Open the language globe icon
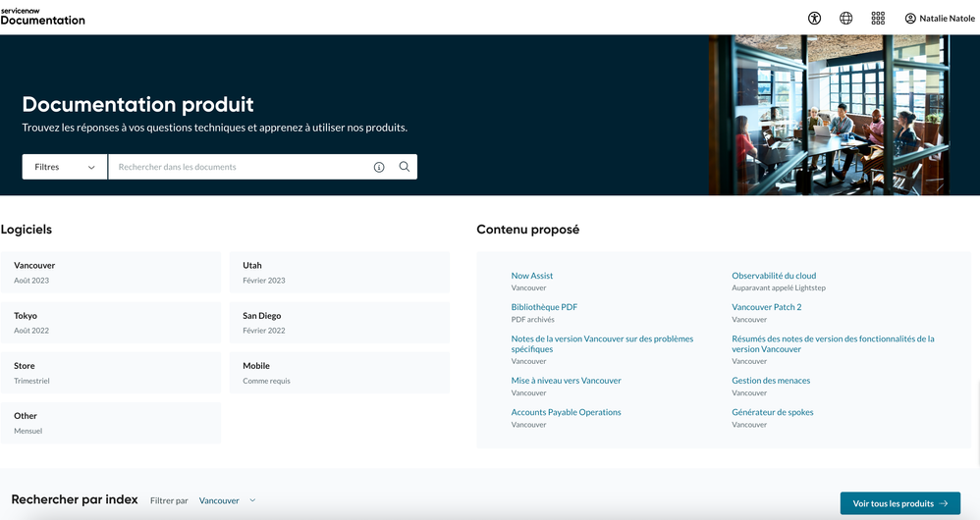 coord(845,18)
